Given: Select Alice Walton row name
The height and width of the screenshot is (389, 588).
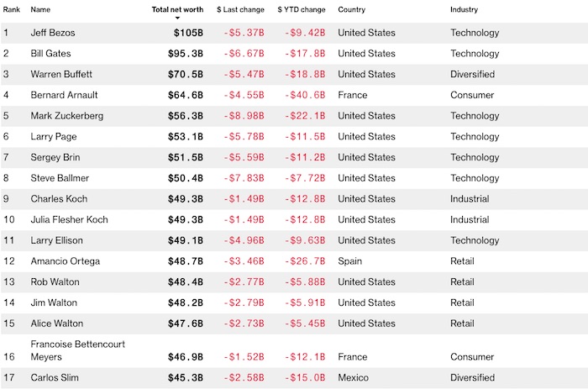Looking at the screenshot, I should 55,323.
